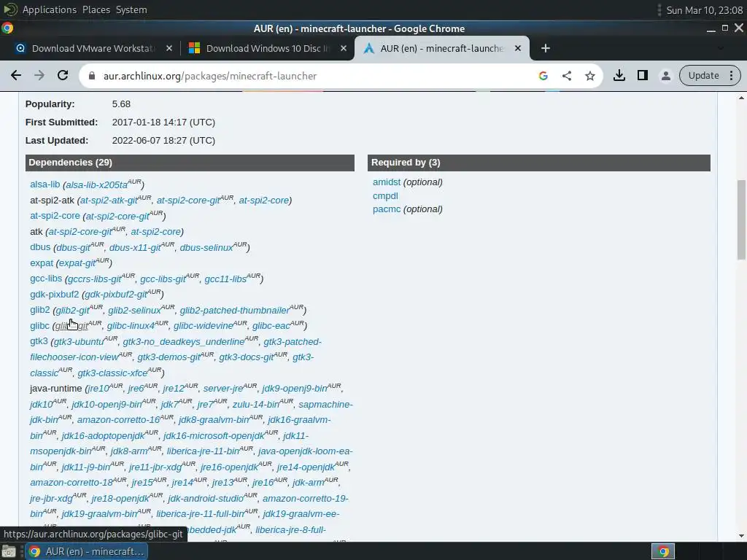The image size is (747, 560).
Task: Click the Last Updated date value
Action: [163, 141]
